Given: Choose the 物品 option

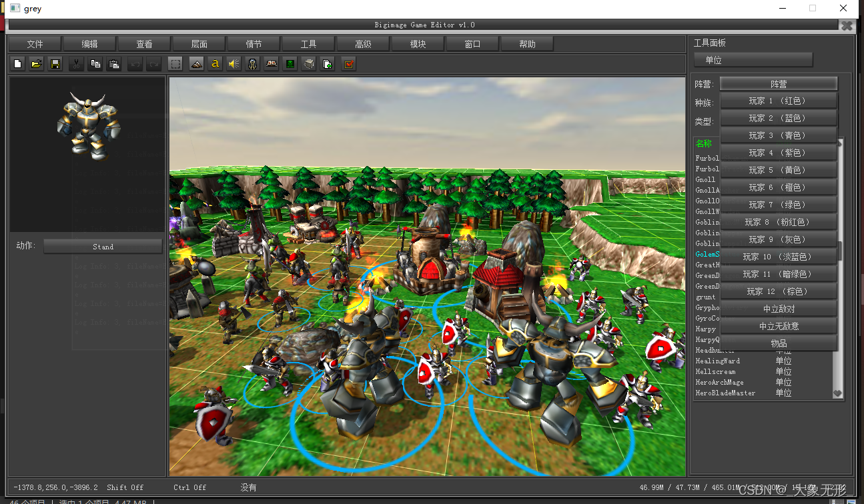Looking at the screenshot, I should click(779, 343).
